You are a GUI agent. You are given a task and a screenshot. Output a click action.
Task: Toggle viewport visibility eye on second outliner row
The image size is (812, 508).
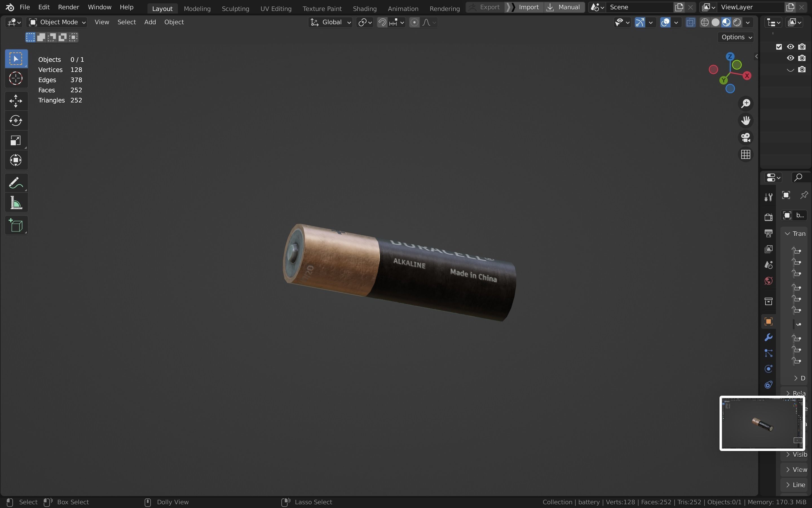pyautogui.click(x=791, y=58)
